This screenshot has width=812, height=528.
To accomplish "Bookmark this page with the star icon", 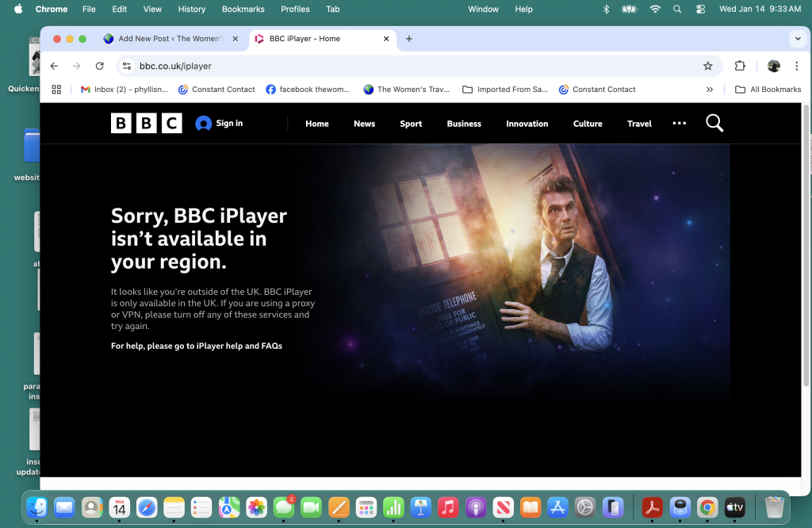I will tap(708, 66).
